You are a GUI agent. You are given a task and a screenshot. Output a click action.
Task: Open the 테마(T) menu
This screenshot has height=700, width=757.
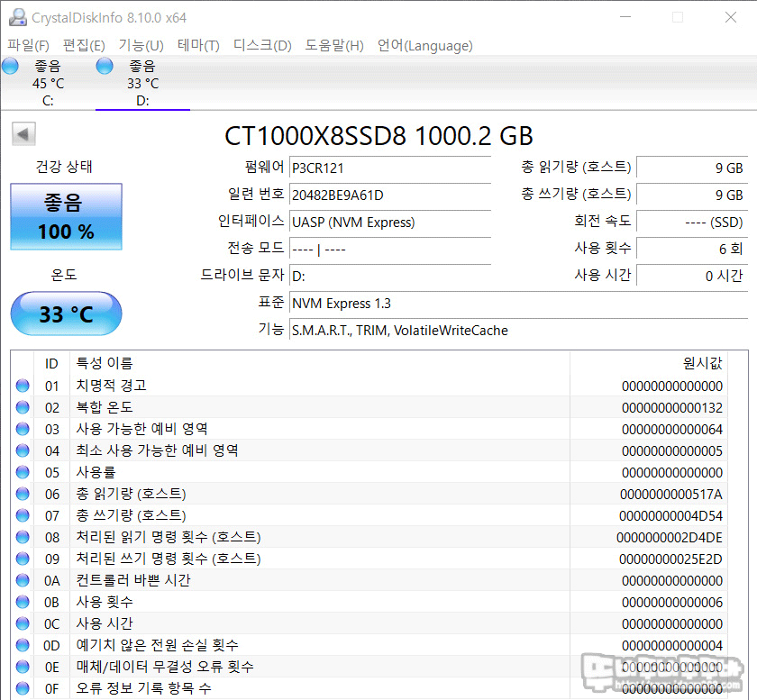click(198, 45)
